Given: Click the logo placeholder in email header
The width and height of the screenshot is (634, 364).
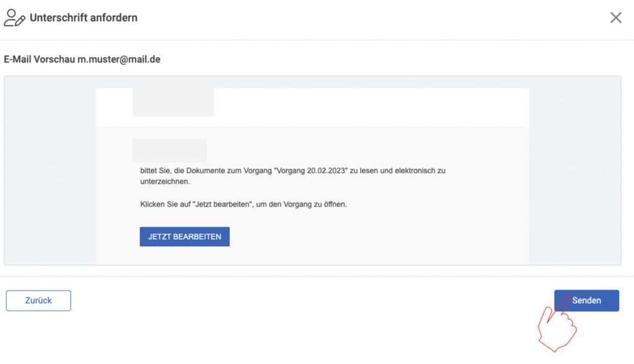Looking at the screenshot, I should [173, 102].
